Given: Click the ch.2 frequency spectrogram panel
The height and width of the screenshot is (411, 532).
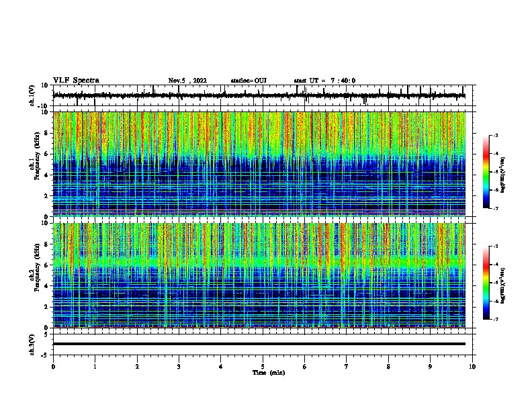Looking at the screenshot, I should pyautogui.click(x=259, y=275).
